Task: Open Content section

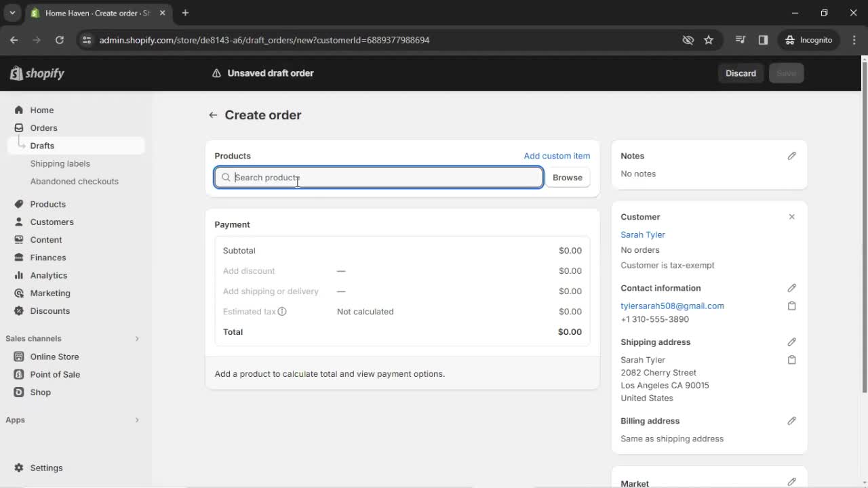Action: tap(45, 239)
